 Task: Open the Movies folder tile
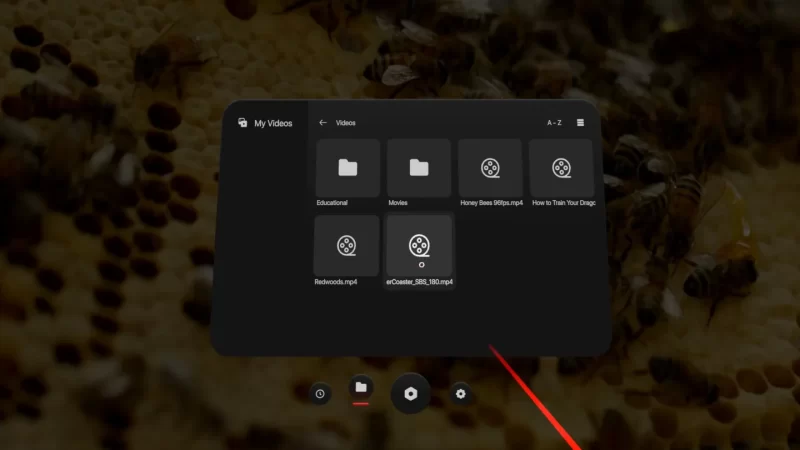point(419,168)
